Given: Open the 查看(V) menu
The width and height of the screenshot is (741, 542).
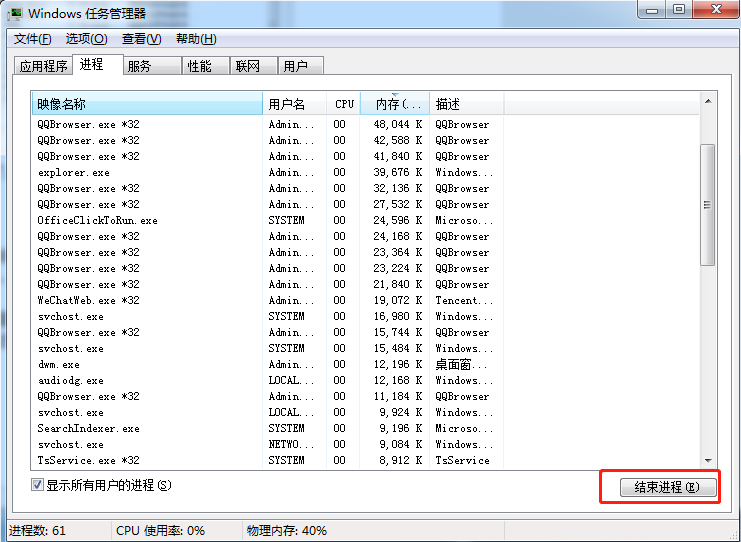Looking at the screenshot, I should click(x=142, y=39).
